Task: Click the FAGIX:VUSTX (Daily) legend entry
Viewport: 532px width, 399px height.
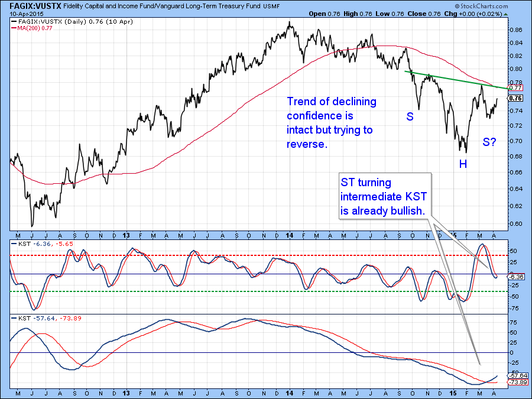Action: tap(72, 22)
